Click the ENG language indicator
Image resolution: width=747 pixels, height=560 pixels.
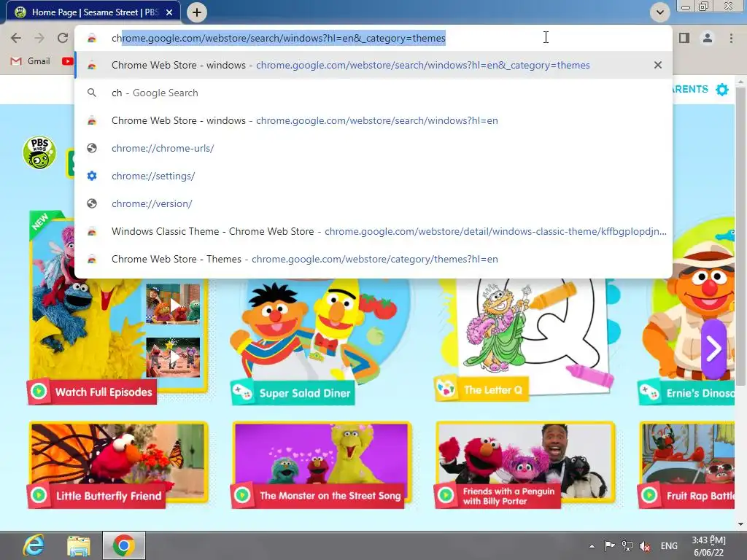pos(669,545)
